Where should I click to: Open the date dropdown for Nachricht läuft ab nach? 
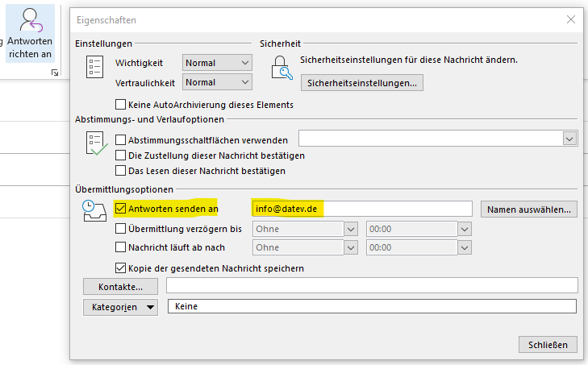(x=351, y=247)
